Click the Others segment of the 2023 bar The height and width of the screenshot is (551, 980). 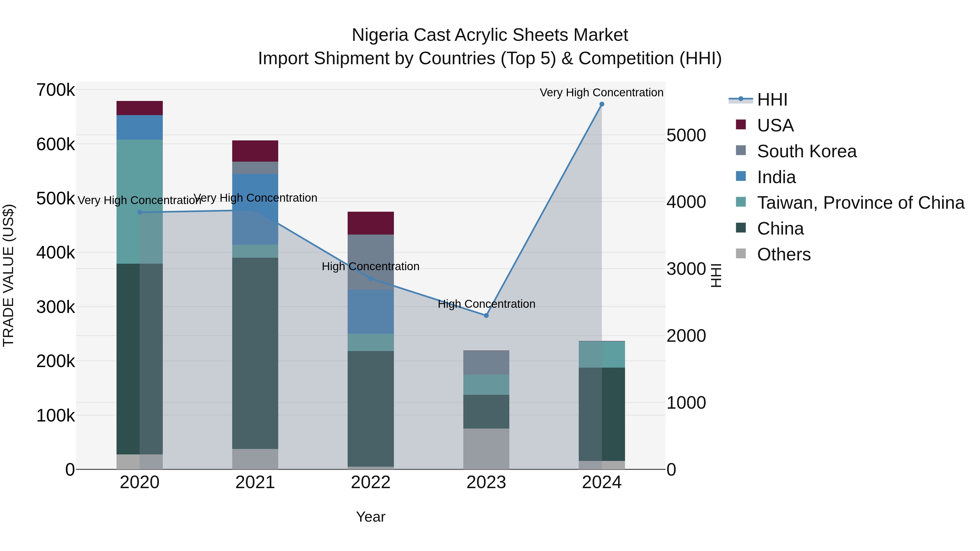tap(486, 449)
